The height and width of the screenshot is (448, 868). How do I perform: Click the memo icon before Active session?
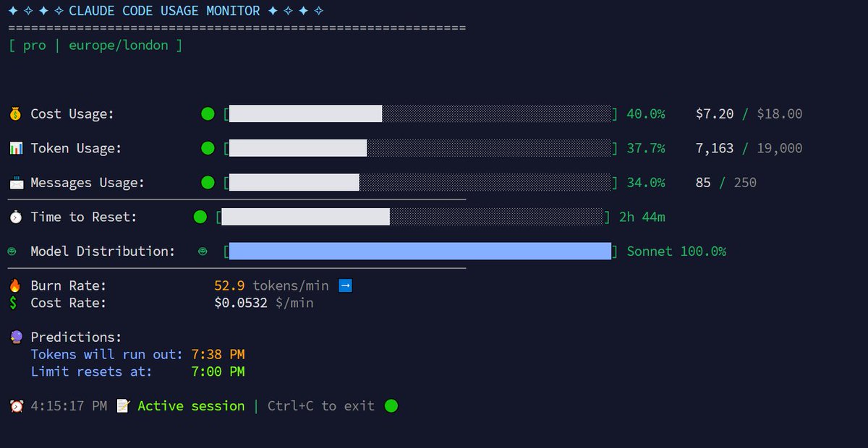point(123,406)
